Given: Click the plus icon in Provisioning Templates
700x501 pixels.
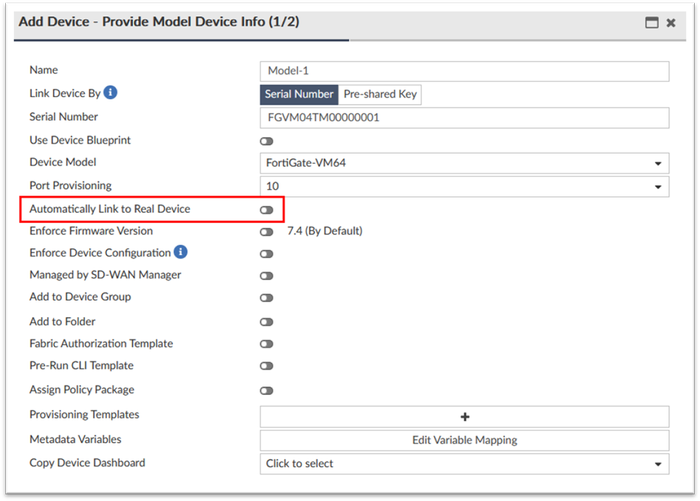Looking at the screenshot, I should click(x=464, y=417).
